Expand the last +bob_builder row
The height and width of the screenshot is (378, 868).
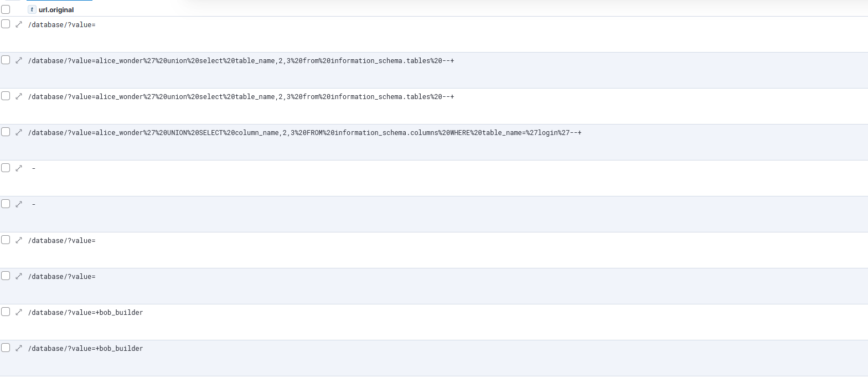[x=19, y=348]
